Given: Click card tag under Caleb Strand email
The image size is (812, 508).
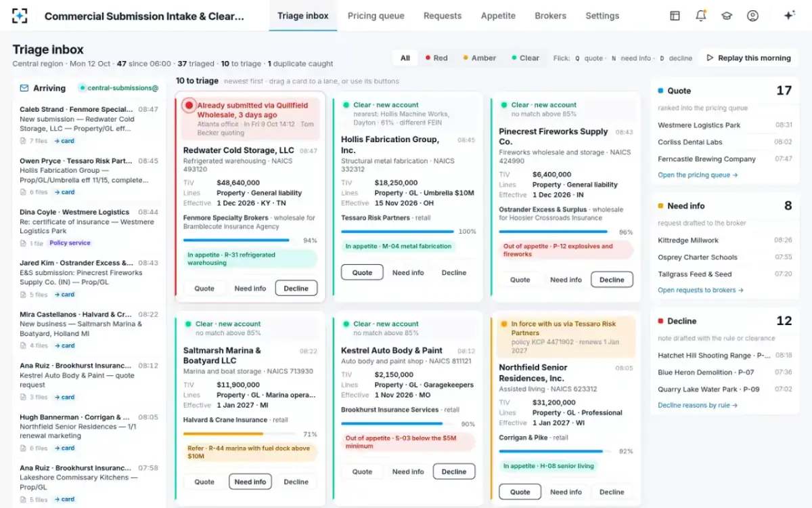Looking at the screenshot, I should [x=66, y=141].
